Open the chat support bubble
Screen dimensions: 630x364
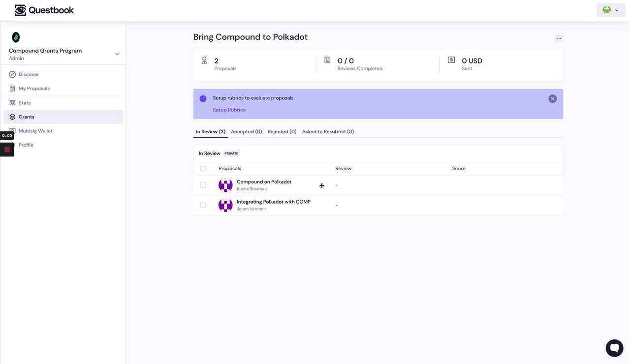point(614,348)
